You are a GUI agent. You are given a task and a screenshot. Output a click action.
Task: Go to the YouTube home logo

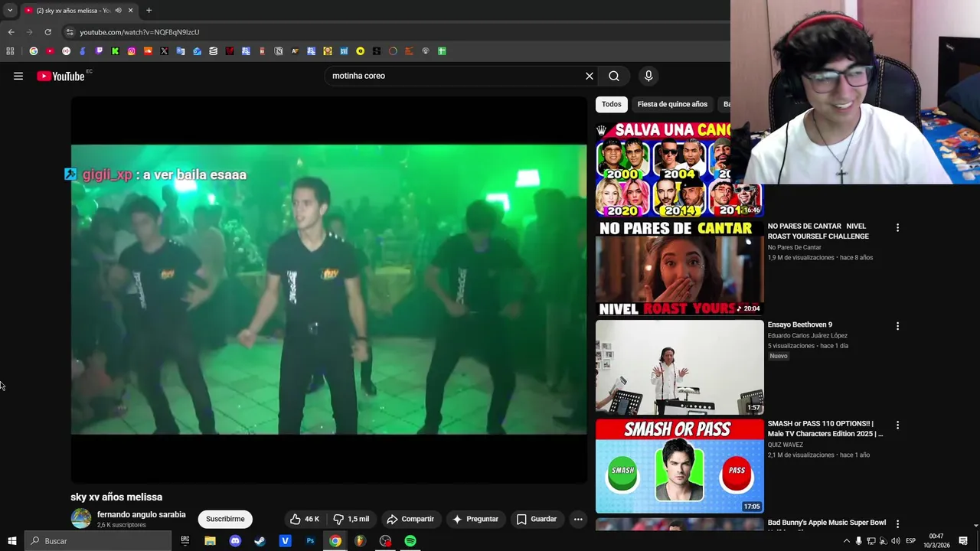pyautogui.click(x=61, y=76)
